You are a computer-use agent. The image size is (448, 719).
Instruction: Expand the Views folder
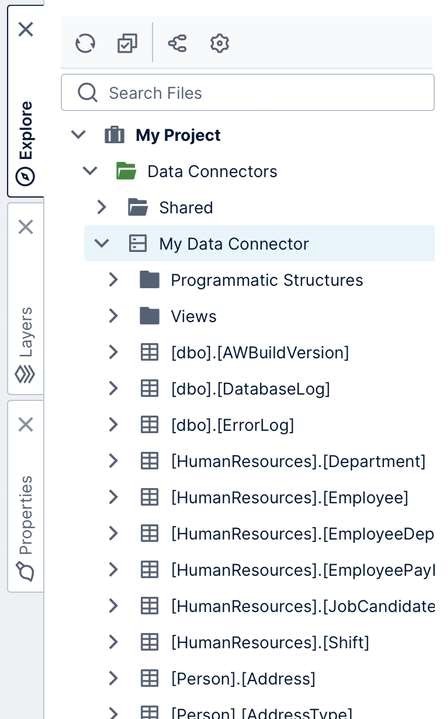(113, 316)
